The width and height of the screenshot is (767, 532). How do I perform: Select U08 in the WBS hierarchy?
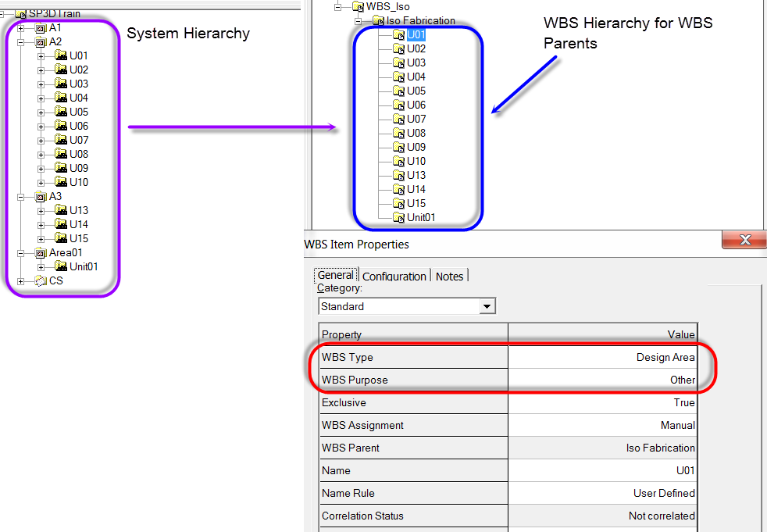click(x=416, y=133)
